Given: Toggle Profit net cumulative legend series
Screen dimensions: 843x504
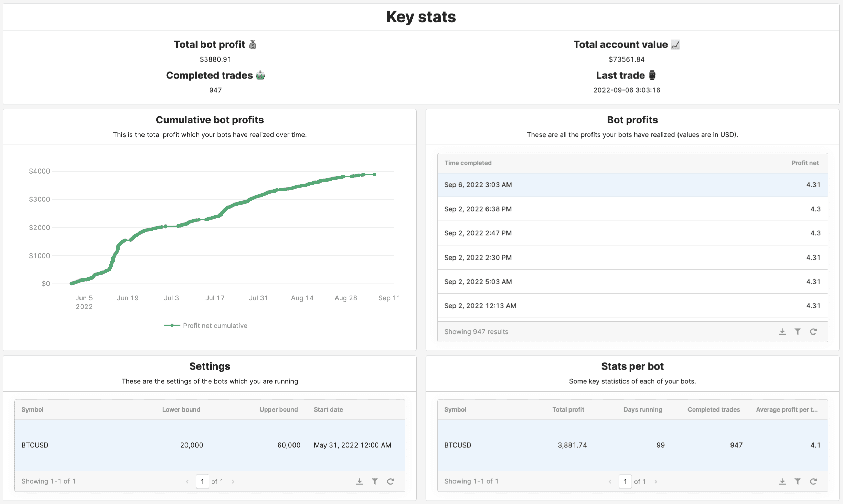Looking at the screenshot, I should coord(206,325).
